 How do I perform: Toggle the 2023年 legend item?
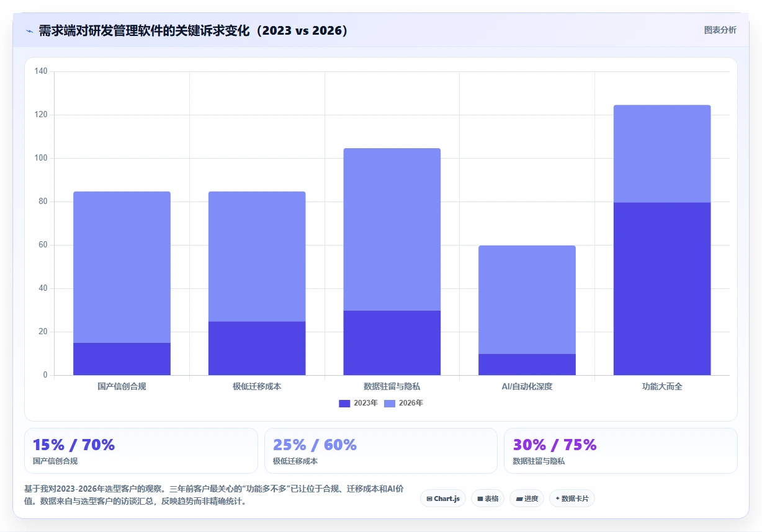(358, 403)
